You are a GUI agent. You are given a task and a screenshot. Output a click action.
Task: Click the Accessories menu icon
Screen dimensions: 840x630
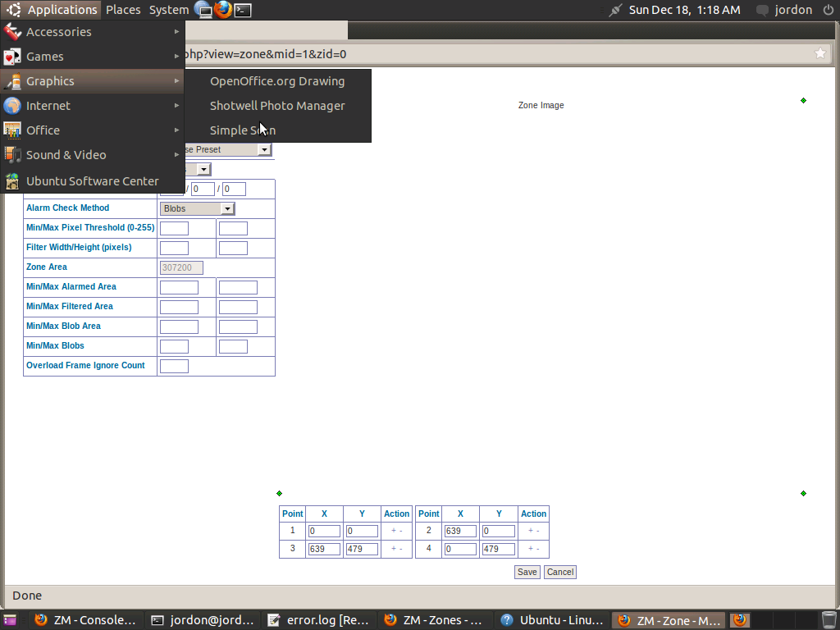coord(12,32)
